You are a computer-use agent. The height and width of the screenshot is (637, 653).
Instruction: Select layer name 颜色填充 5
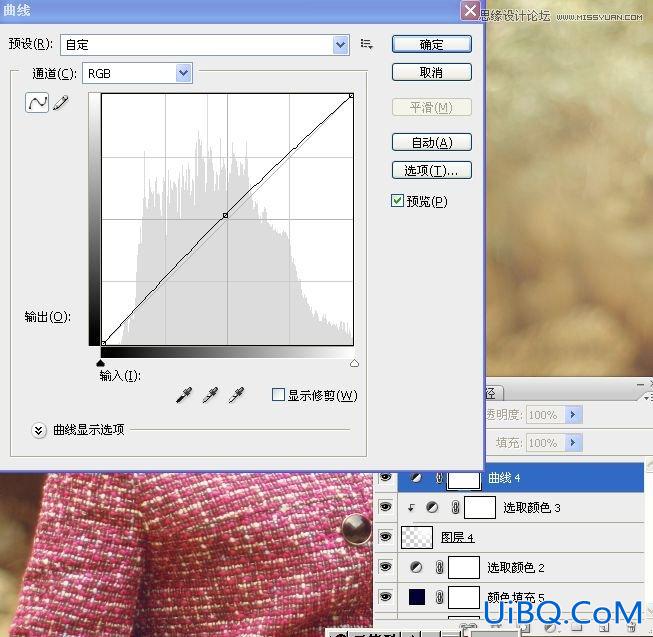click(x=516, y=597)
